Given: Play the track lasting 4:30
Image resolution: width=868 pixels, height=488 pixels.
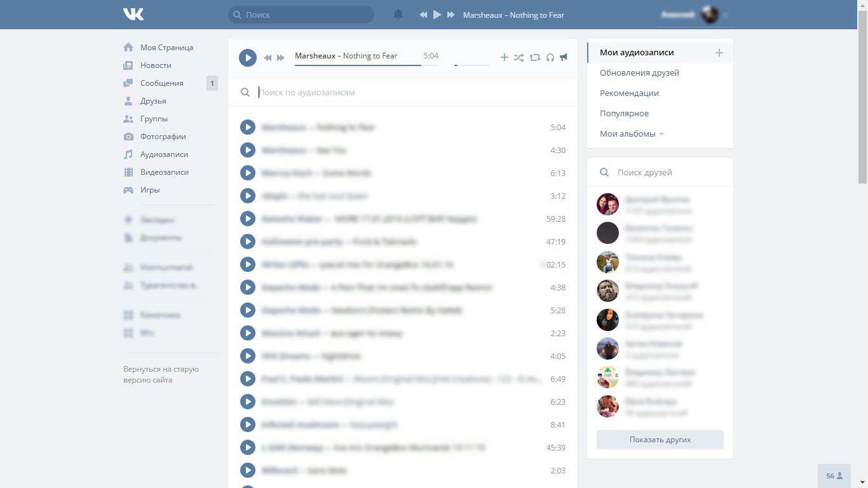Looking at the screenshot, I should (248, 150).
